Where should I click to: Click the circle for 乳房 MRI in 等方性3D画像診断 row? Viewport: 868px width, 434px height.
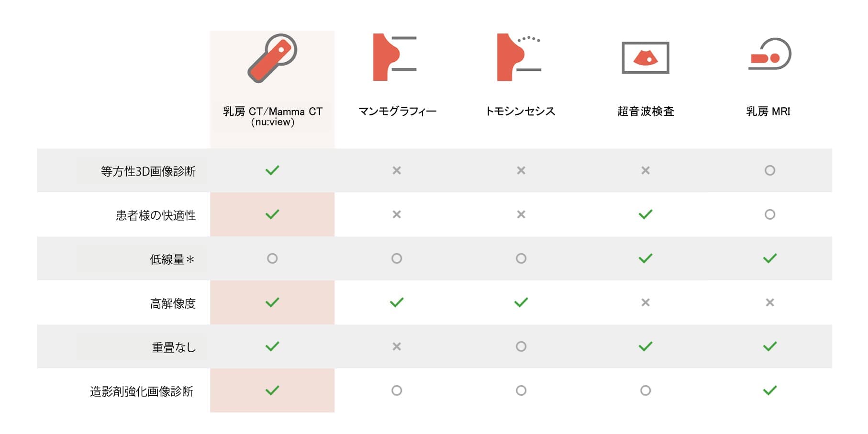pyautogui.click(x=769, y=170)
